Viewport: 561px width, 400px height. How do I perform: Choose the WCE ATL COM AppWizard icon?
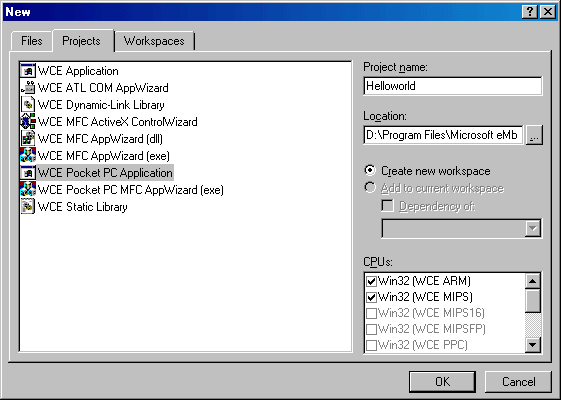pyautogui.click(x=28, y=88)
